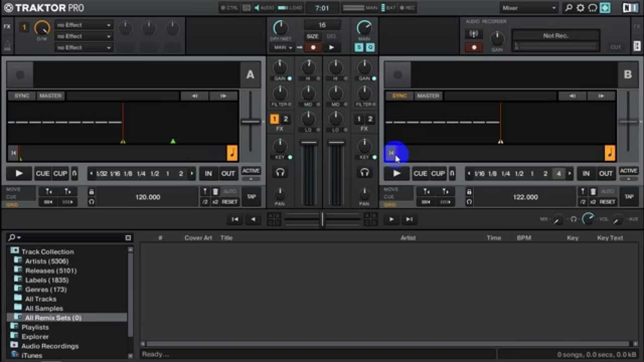Toggle Deck B keylock note icon
Viewport: 644px width, 362px height.
click(x=610, y=153)
